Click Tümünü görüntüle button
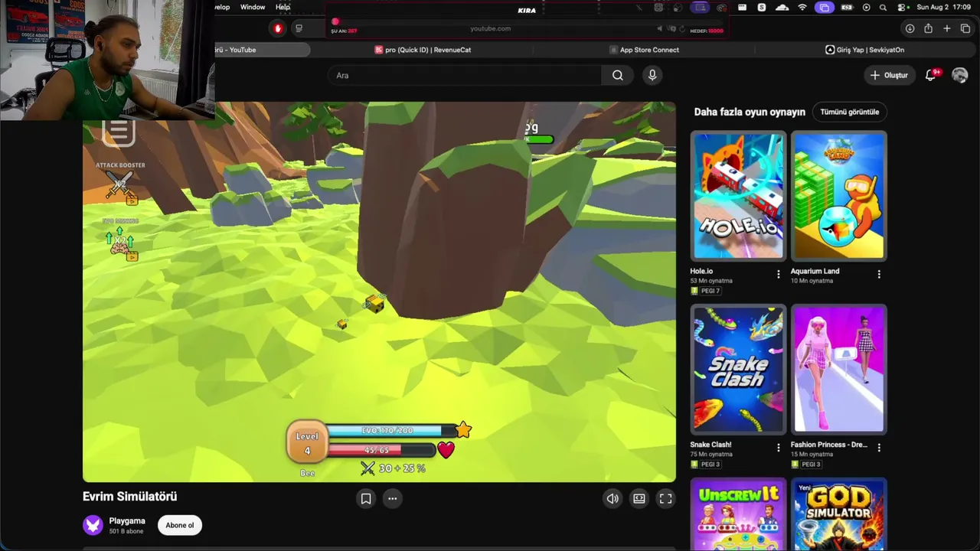980x551 pixels. click(x=850, y=112)
